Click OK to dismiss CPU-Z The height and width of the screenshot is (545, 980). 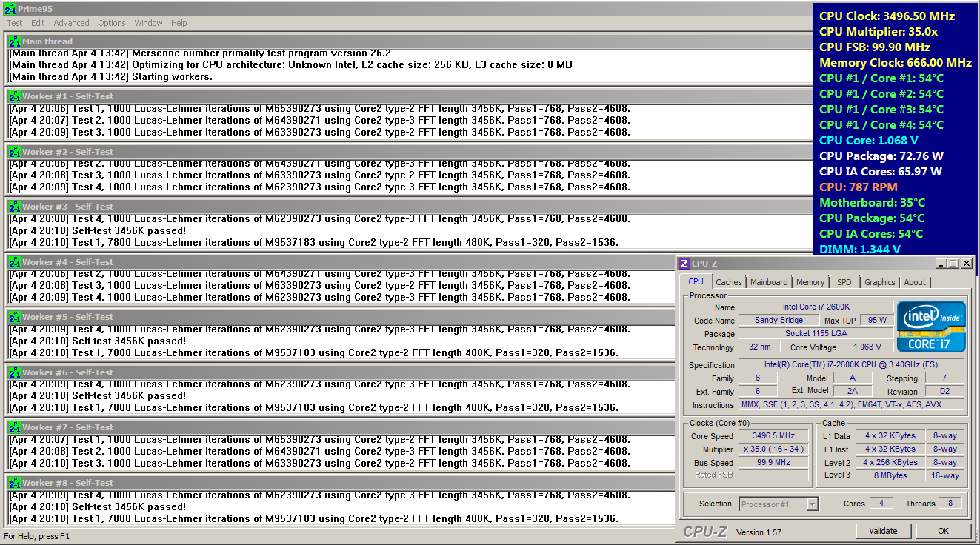click(x=943, y=531)
